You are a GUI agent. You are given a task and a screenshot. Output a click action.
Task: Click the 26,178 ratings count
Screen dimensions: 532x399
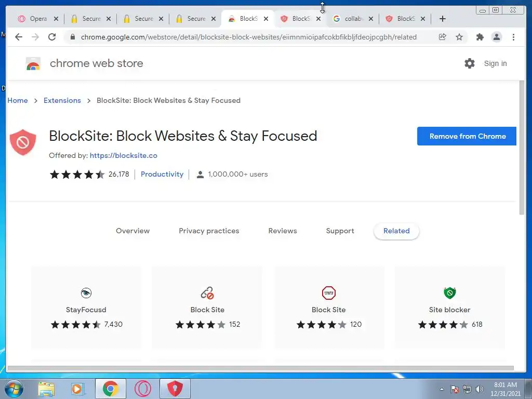[119, 174]
